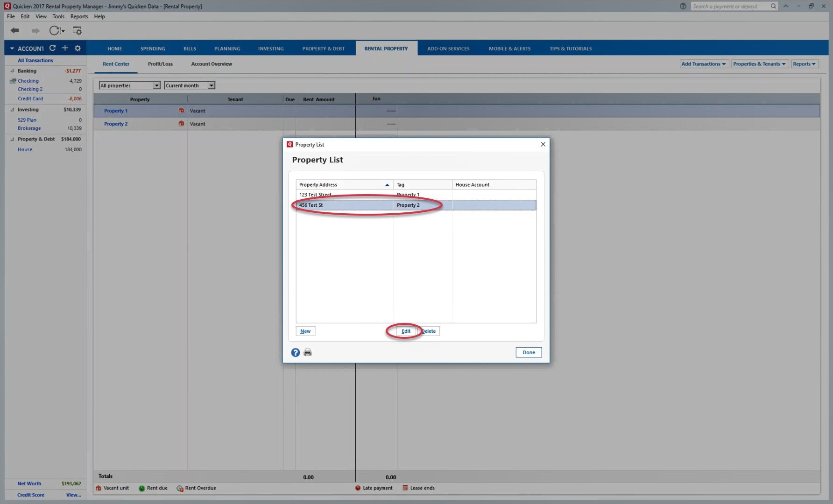833x504 pixels.
Task: Click the forward navigation arrow icon
Action: (x=35, y=31)
